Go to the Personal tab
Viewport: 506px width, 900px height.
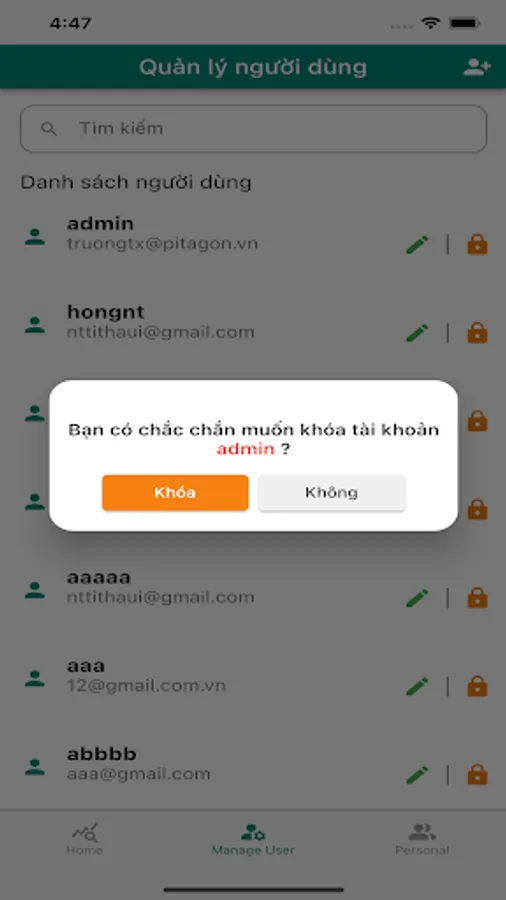[x=422, y=839]
